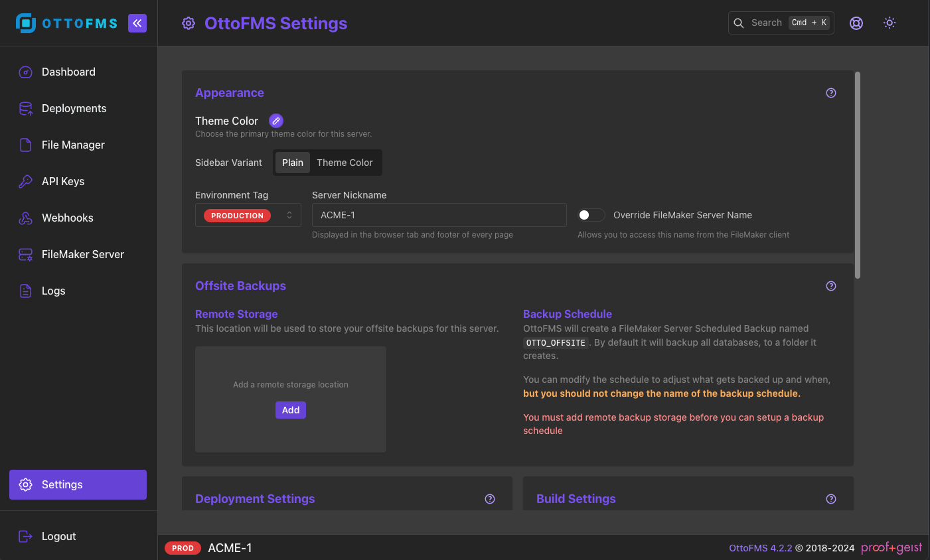Navigate to File Manager
This screenshot has width=930, height=560.
(78, 145)
